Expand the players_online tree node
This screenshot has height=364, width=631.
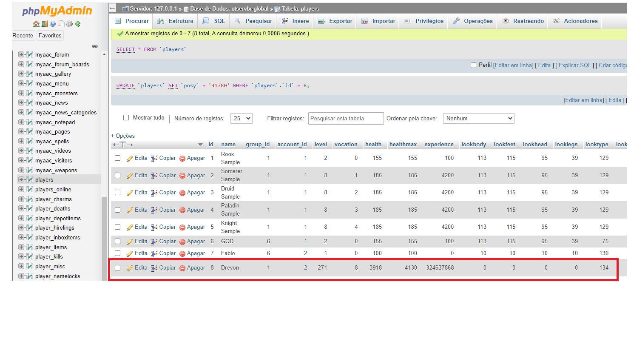21,190
